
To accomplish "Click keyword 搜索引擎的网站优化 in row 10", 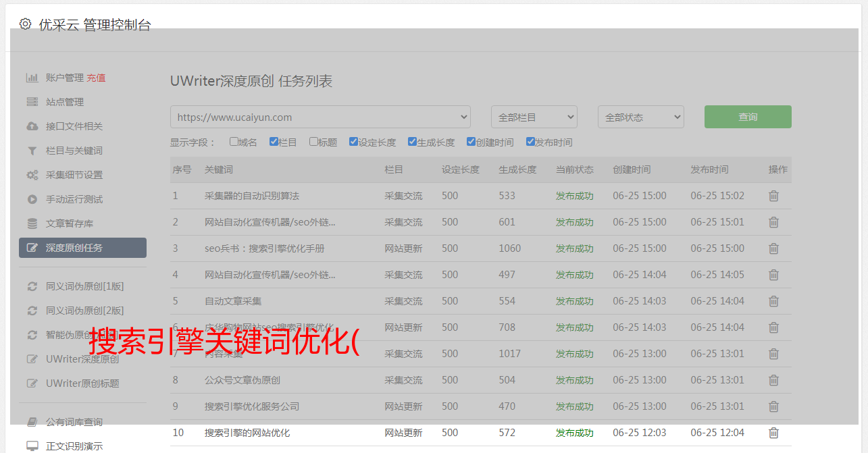I will [x=247, y=433].
